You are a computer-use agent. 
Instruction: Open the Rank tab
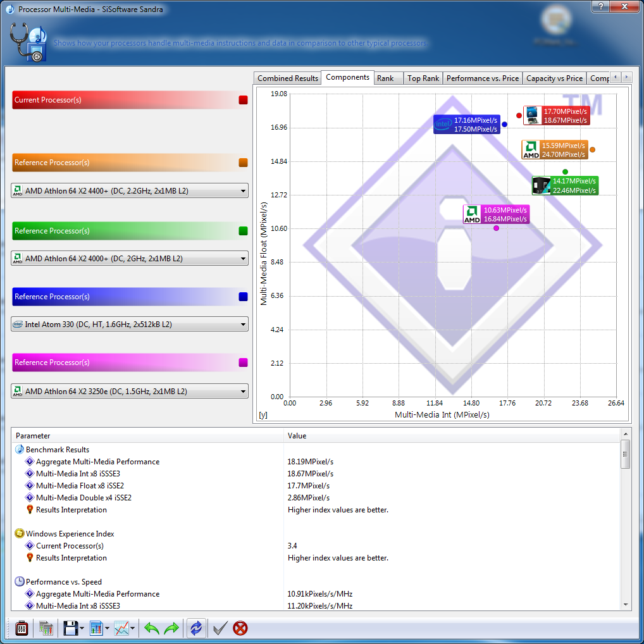[388, 78]
